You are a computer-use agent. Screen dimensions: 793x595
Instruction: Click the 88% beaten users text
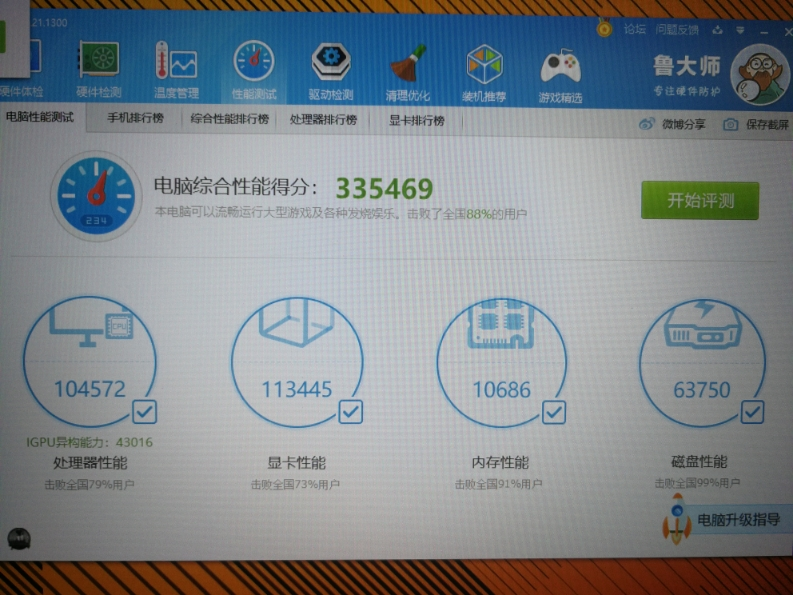479,214
